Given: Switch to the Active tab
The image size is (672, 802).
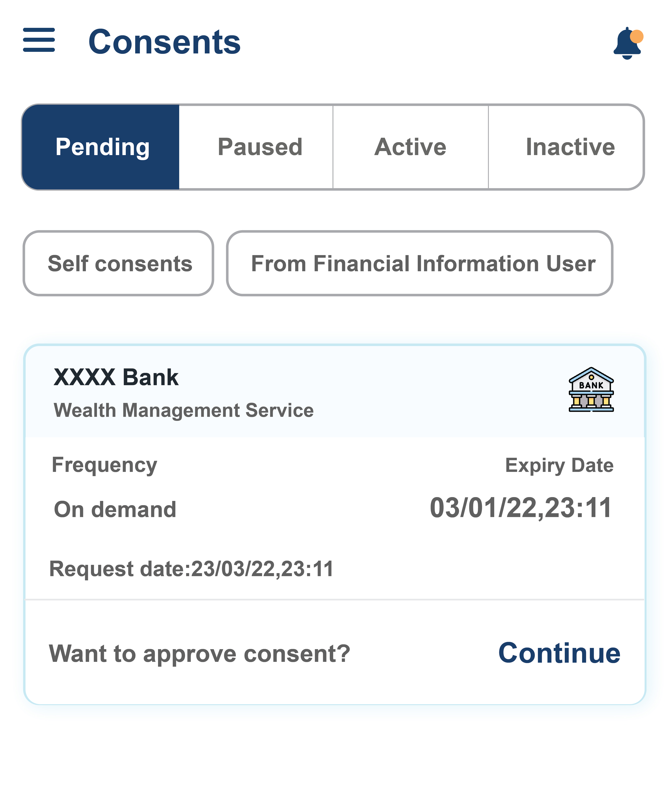Looking at the screenshot, I should [x=410, y=147].
